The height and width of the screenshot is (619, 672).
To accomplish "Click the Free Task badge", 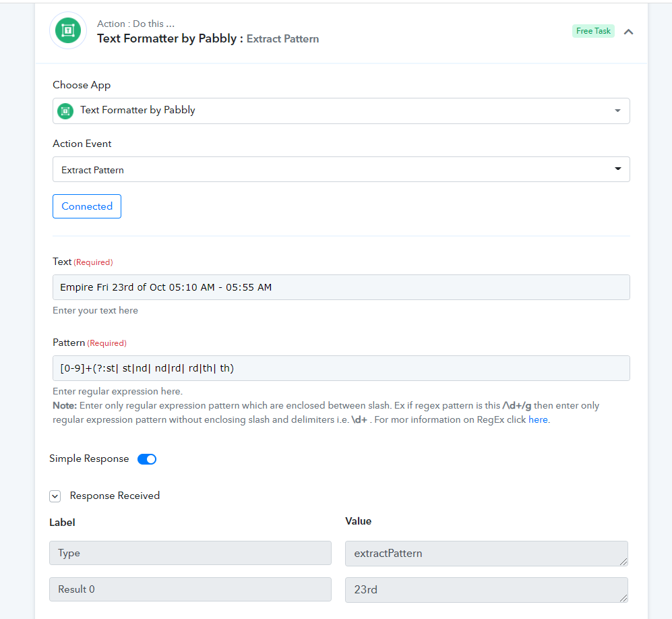I will coord(593,31).
